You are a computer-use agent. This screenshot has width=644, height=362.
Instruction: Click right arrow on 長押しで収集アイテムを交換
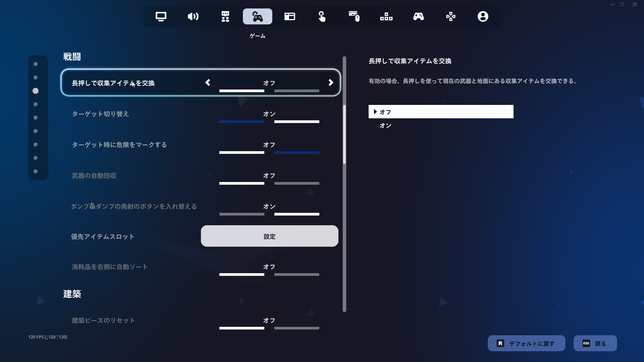331,83
